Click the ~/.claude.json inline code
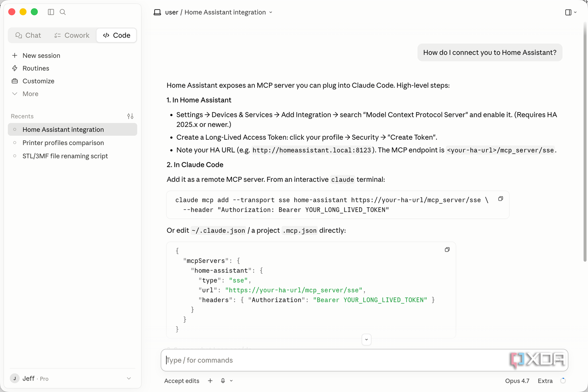This screenshot has width=588, height=392. (x=218, y=231)
